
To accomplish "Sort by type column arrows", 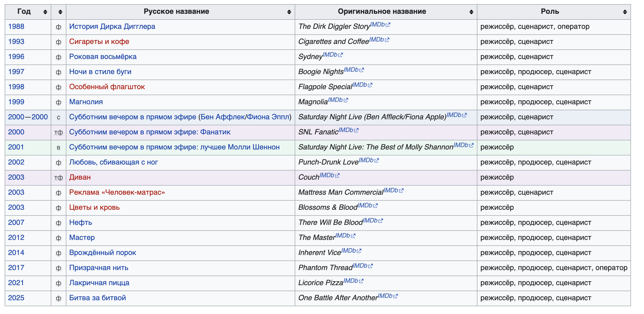I will coord(60,12).
